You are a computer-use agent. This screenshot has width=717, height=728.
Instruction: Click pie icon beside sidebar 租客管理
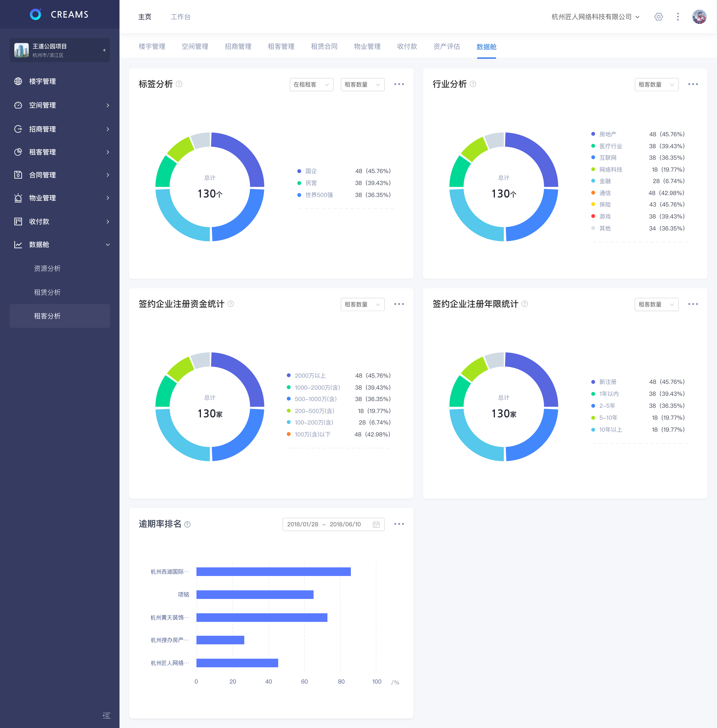18,152
